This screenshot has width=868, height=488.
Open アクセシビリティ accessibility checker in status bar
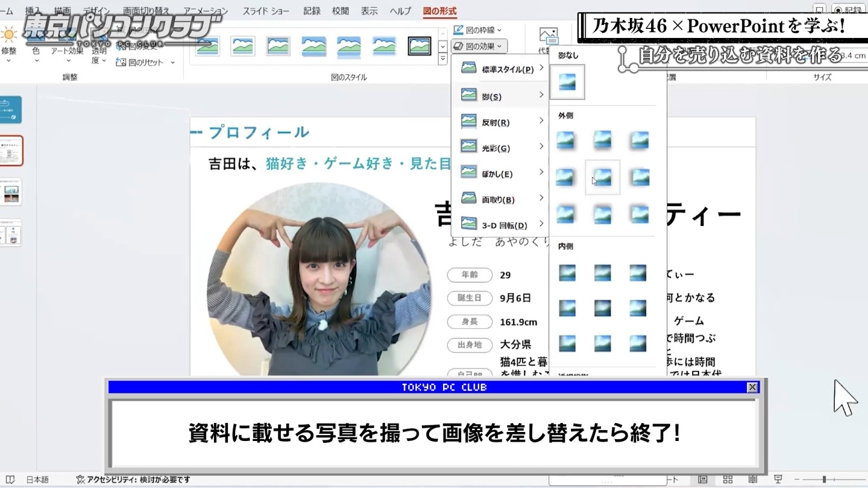click(133, 480)
